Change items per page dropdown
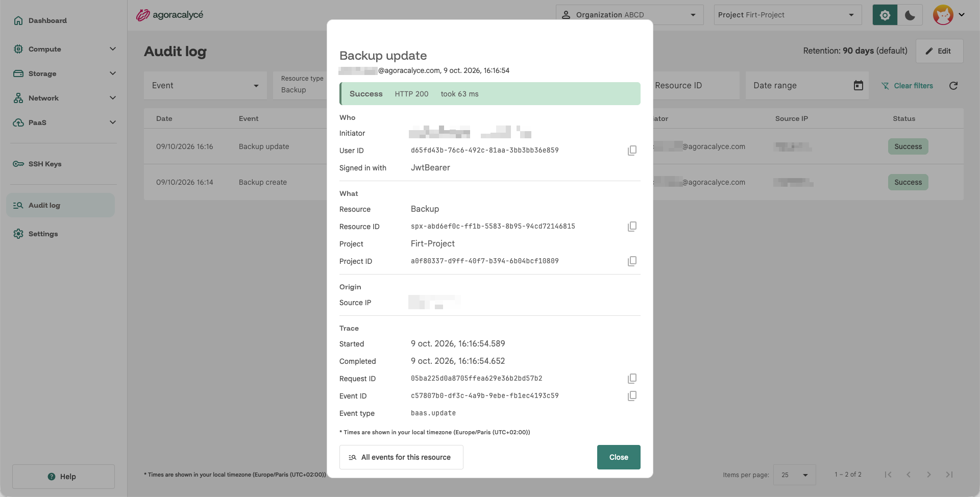 [x=794, y=475]
